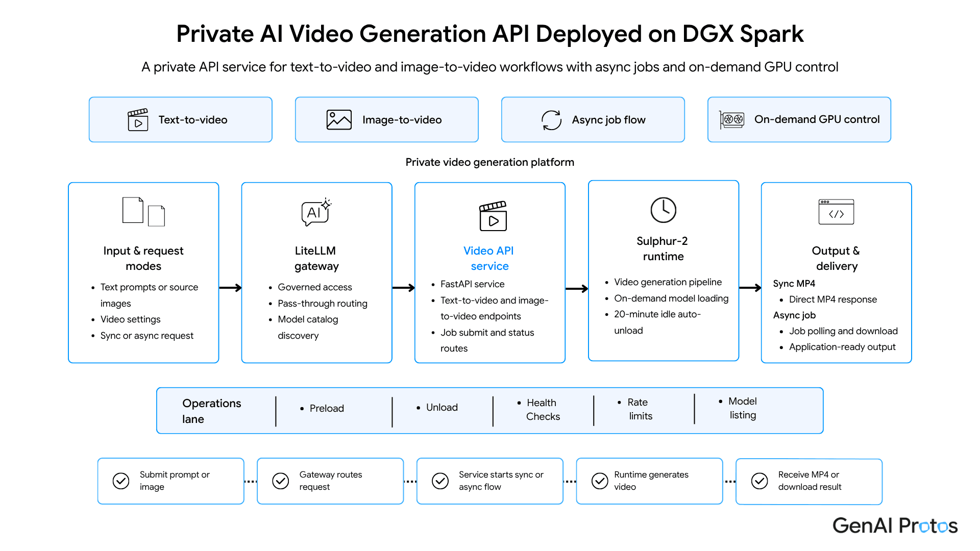The width and height of the screenshot is (980, 551).
Task: Click the picture icon beside Image-to-video
Action: [339, 120]
